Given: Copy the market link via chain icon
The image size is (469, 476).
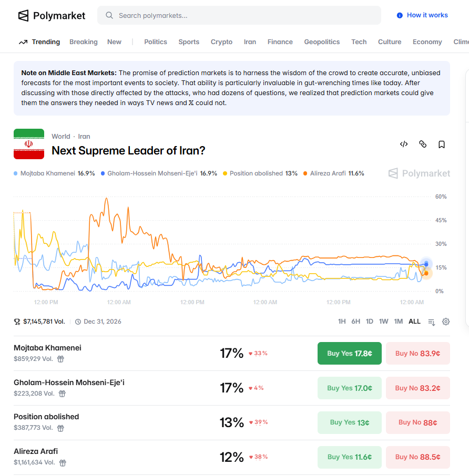Looking at the screenshot, I should tap(423, 144).
